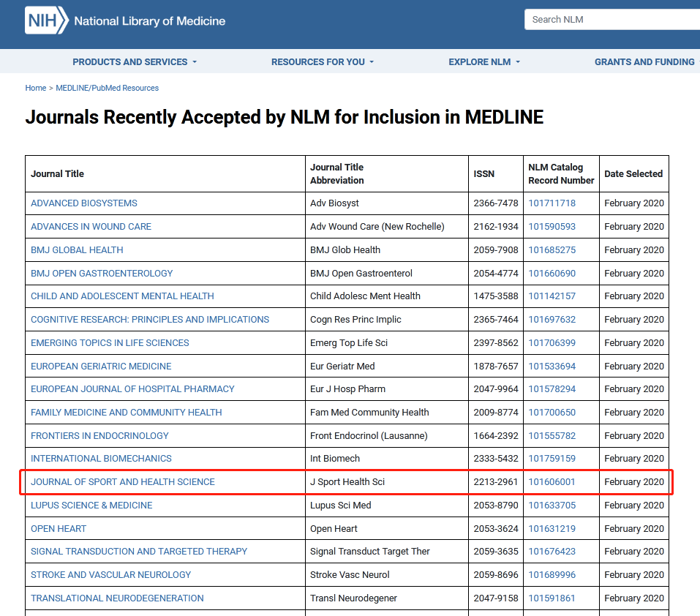
Task: Open catalog record 101689996 for Stroke journal
Action: click(552, 575)
